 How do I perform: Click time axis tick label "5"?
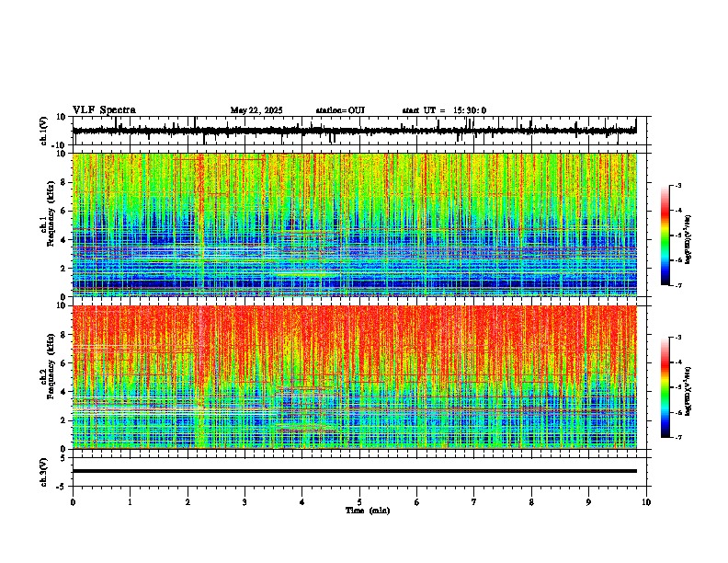359,502
